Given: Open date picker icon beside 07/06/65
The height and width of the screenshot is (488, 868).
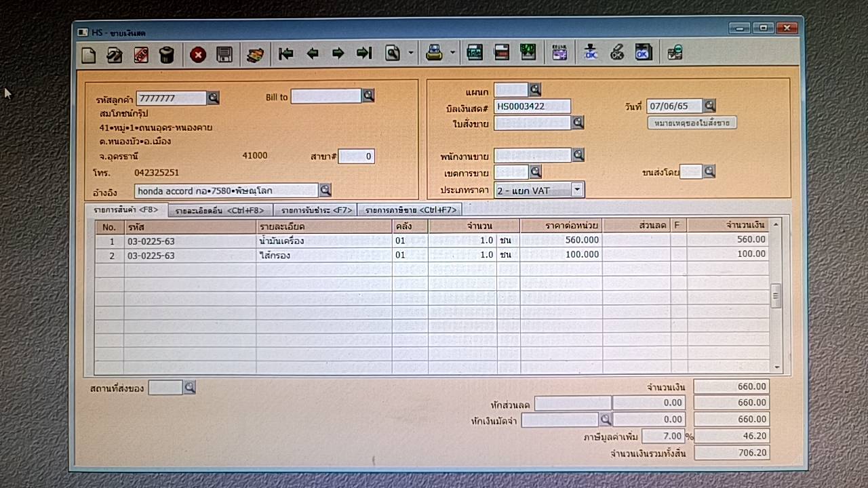Looking at the screenshot, I should point(709,106).
